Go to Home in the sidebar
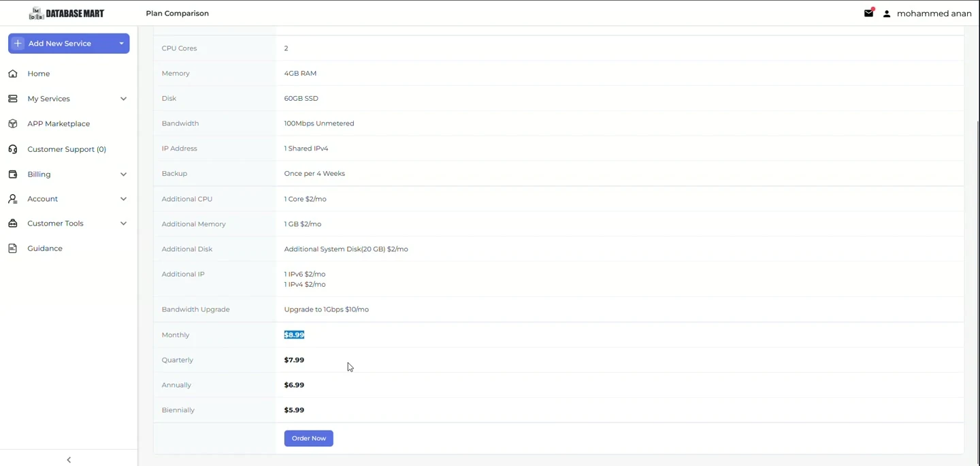980x466 pixels. pyautogui.click(x=39, y=74)
